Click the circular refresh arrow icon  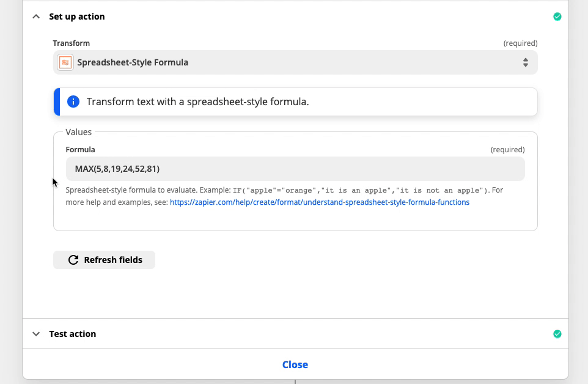73,260
